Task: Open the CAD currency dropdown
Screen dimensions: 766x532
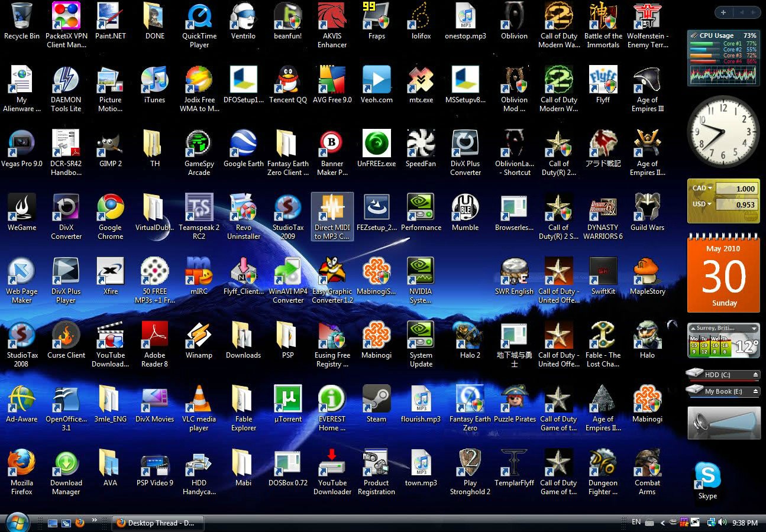Action: coord(702,189)
